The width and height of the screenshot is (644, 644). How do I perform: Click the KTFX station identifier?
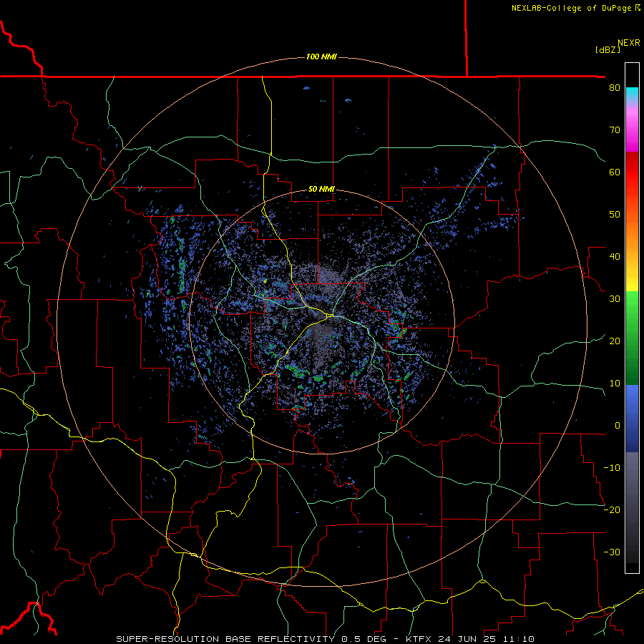point(419,639)
